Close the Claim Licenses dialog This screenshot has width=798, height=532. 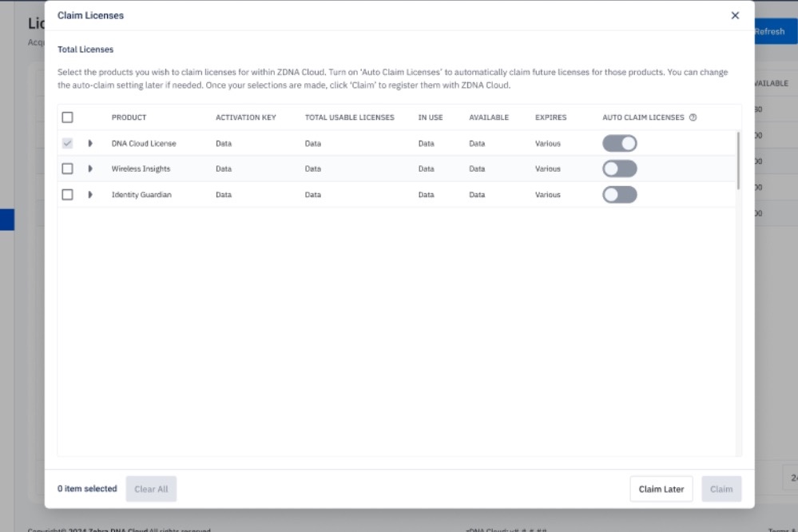click(x=735, y=15)
